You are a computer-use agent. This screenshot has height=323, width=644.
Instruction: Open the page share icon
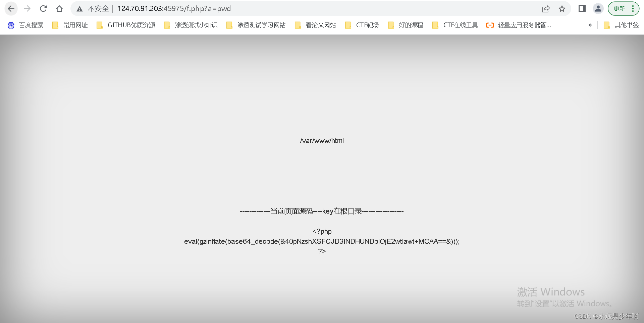pyautogui.click(x=546, y=9)
